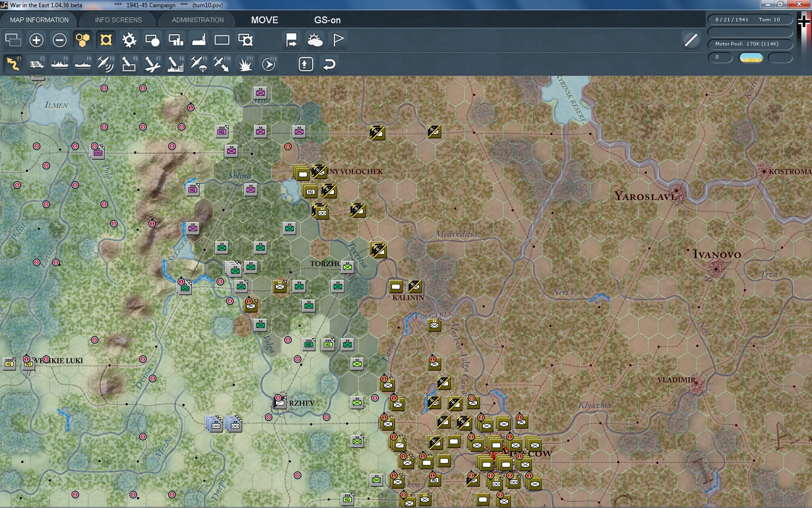The image size is (812, 508).
Task: Select F5 air recon mode
Action: [106, 63]
